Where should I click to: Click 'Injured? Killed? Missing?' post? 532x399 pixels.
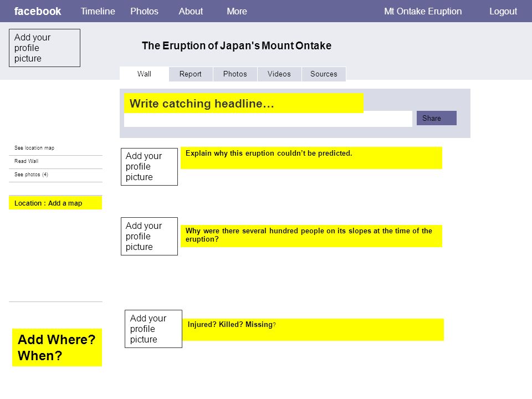[x=313, y=329]
